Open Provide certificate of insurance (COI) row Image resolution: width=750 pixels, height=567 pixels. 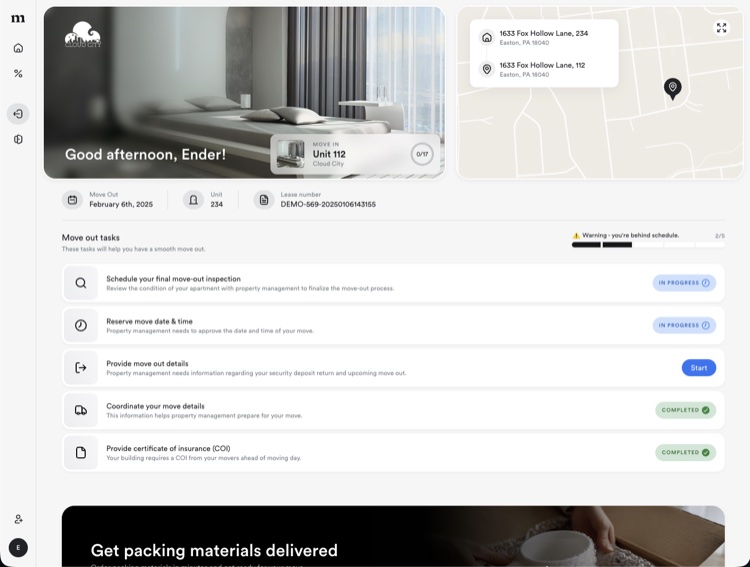coord(393,452)
